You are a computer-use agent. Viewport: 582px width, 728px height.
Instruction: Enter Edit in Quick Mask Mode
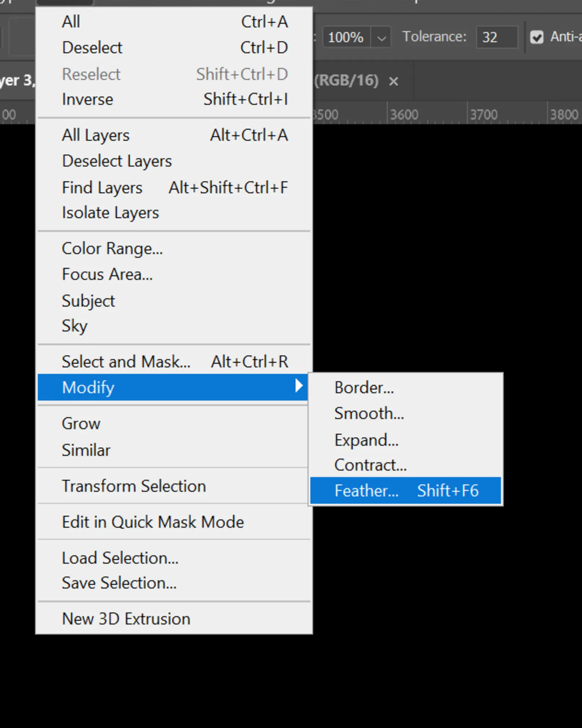pyautogui.click(x=153, y=522)
